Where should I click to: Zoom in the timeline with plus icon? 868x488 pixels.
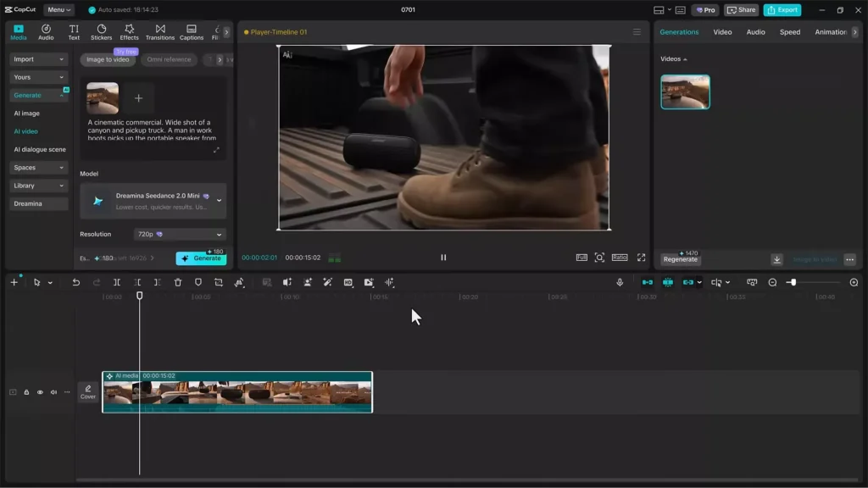(x=854, y=282)
